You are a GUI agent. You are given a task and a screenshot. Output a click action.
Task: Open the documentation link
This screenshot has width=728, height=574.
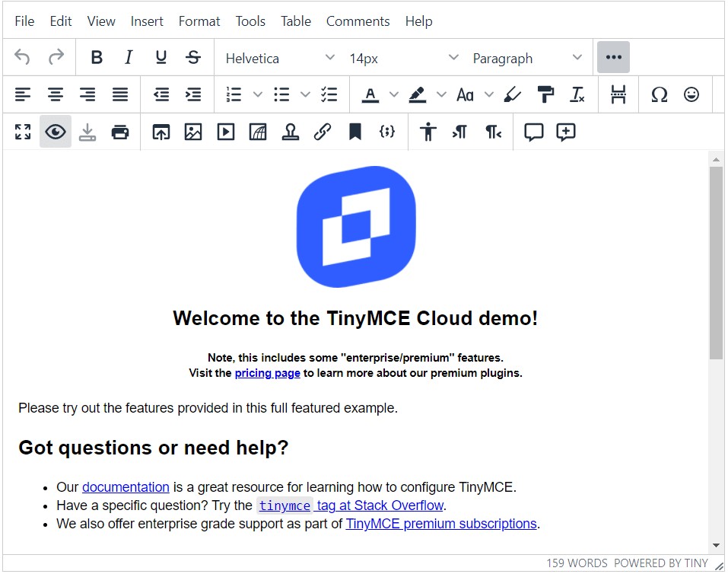coord(126,487)
